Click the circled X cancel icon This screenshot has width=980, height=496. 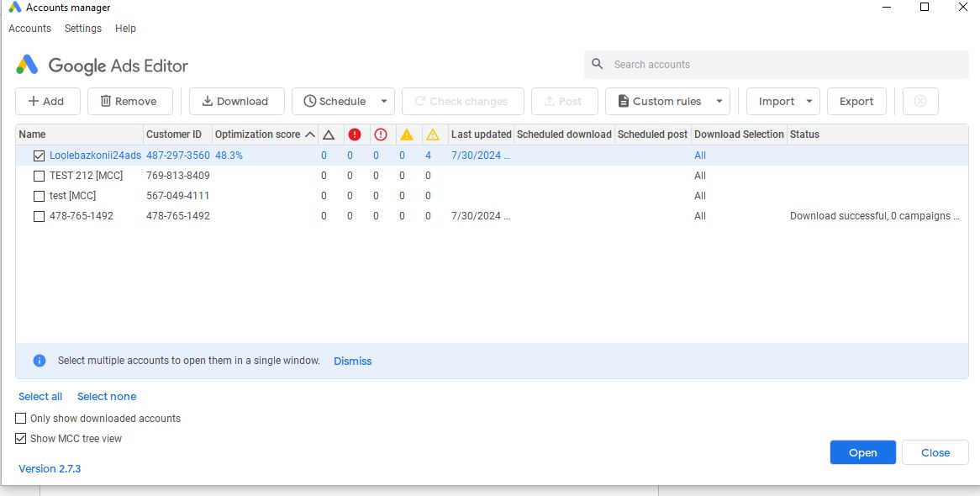[920, 102]
